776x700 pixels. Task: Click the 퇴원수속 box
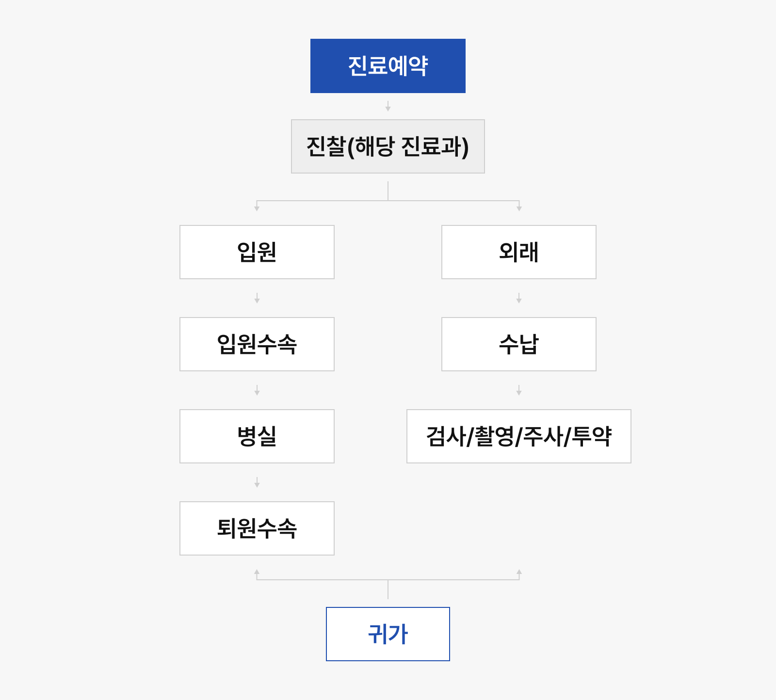coord(257,528)
